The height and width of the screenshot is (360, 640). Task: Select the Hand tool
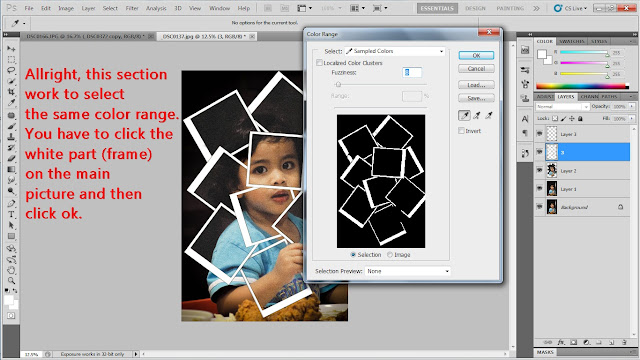pyautogui.click(x=11, y=270)
